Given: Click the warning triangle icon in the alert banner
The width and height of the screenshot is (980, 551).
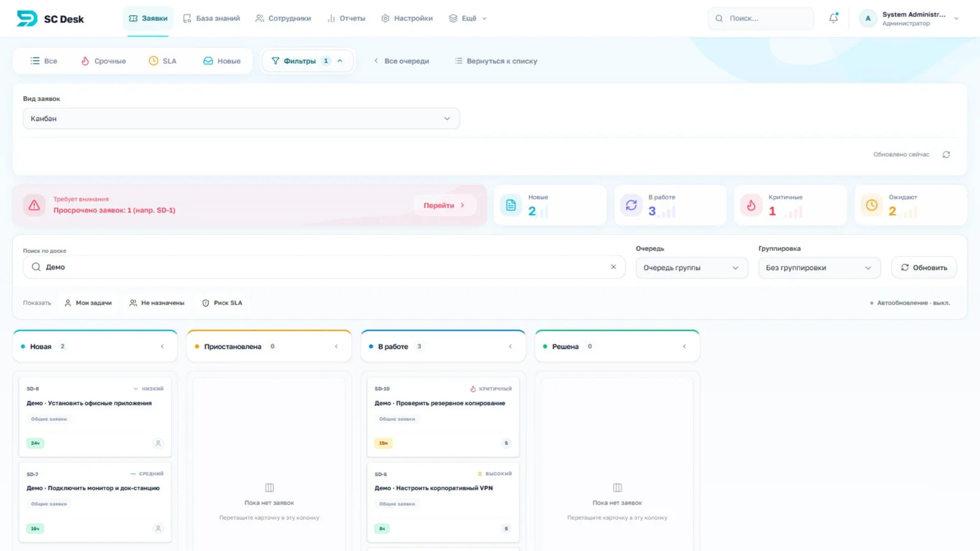Looking at the screenshot, I should tap(34, 205).
